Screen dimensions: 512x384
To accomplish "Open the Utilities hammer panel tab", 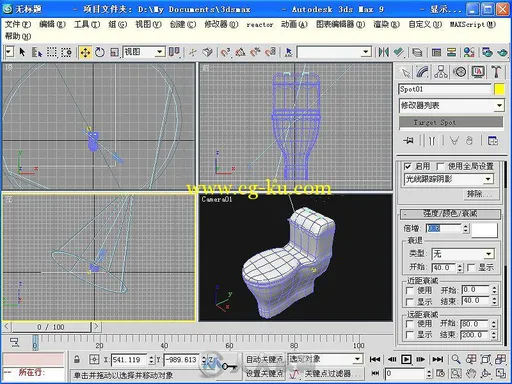I will (x=496, y=72).
